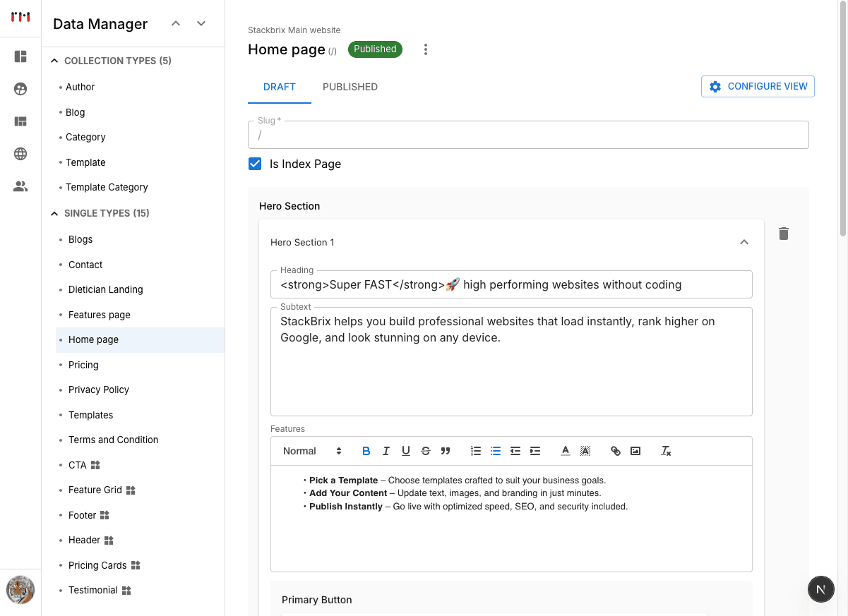Toggle bold formatting in Features toolbar
848x616 pixels.
[x=366, y=451]
